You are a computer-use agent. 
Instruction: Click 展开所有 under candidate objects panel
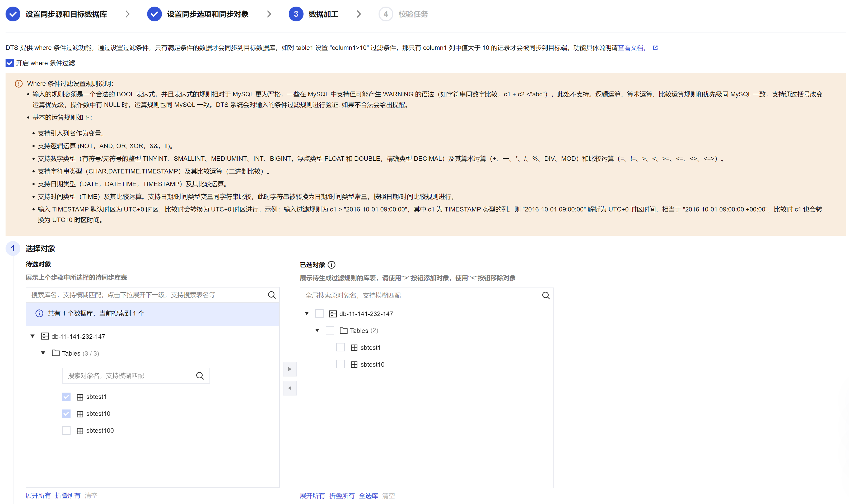click(38, 495)
